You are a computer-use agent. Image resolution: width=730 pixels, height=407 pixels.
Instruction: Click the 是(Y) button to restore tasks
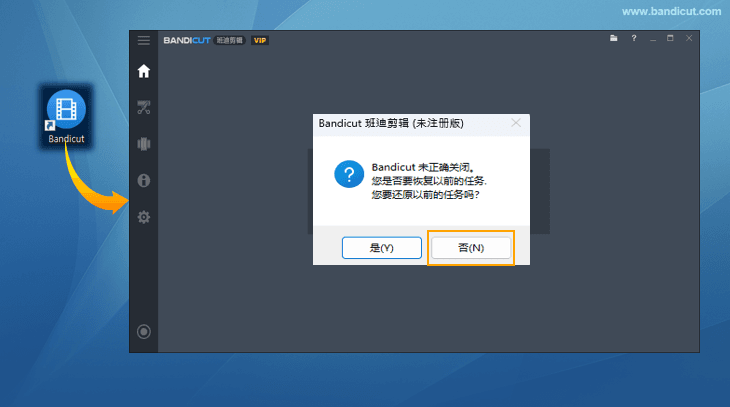click(x=382, y=248)
